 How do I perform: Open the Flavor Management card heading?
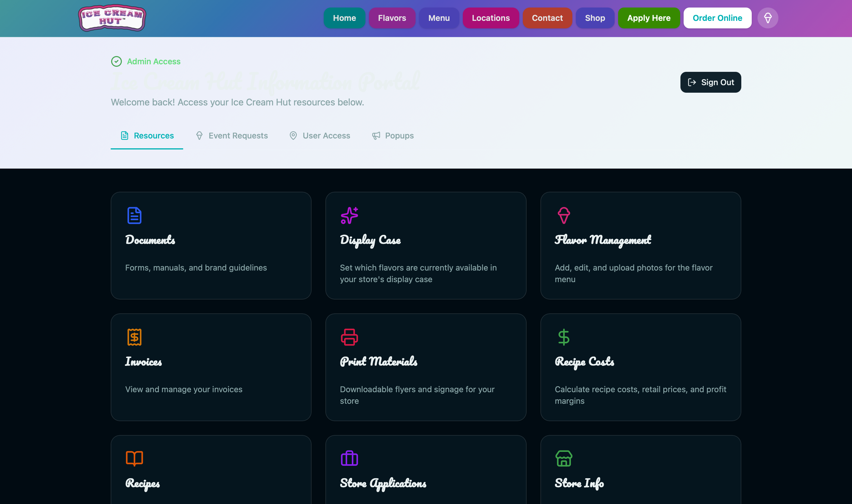pos(603,240)
